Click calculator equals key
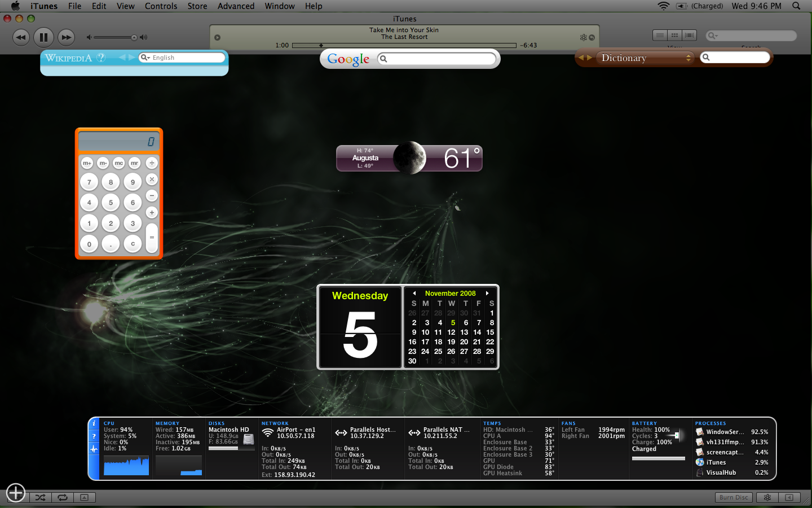 tap(152, 238)
